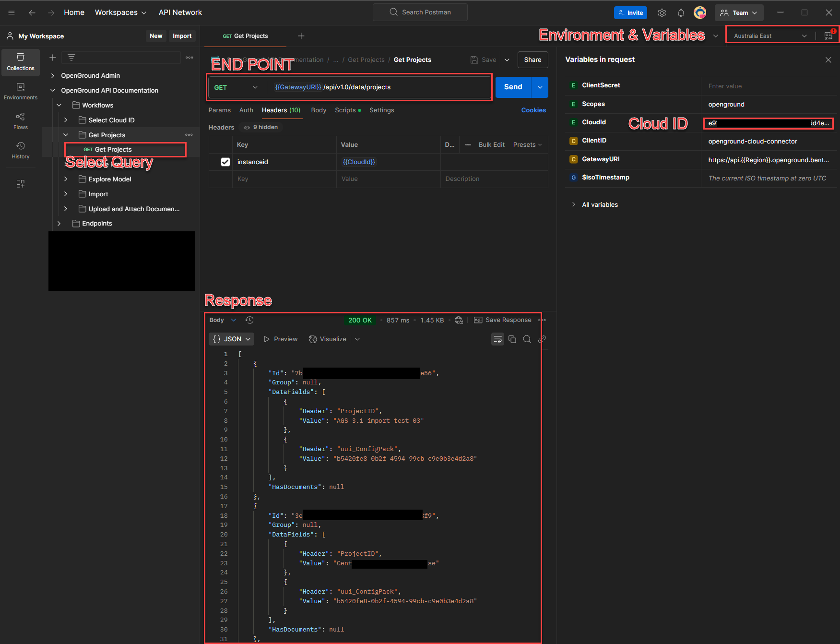The image size is (840, 644).
Task: Click the Import button in workspace header
Action: (182, 36)
